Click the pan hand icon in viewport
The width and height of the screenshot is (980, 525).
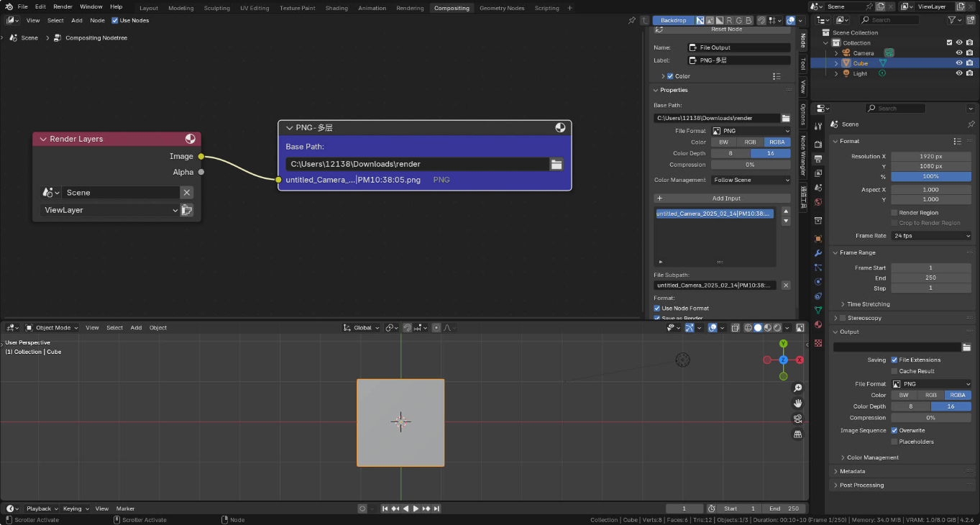click(x=797, y=403)
